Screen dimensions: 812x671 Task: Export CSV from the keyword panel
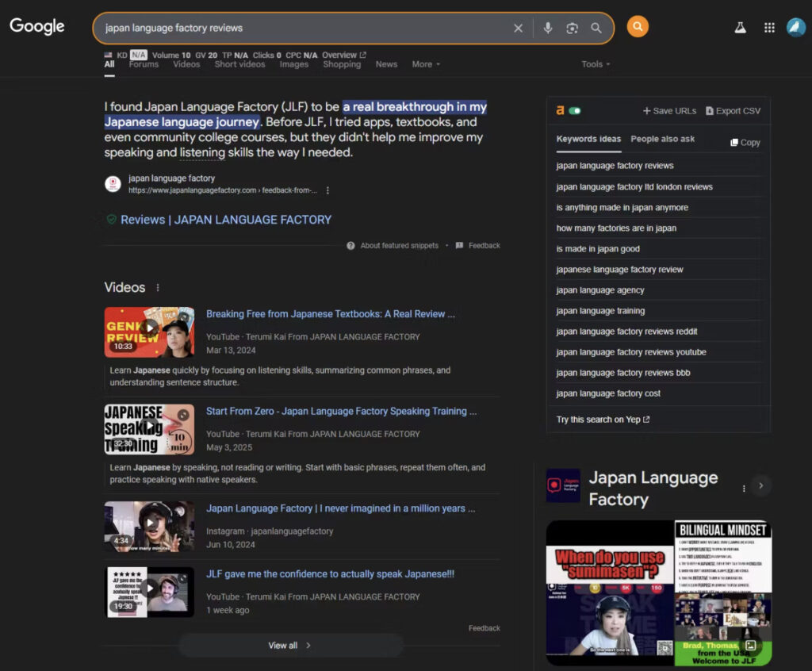point(733,111)
